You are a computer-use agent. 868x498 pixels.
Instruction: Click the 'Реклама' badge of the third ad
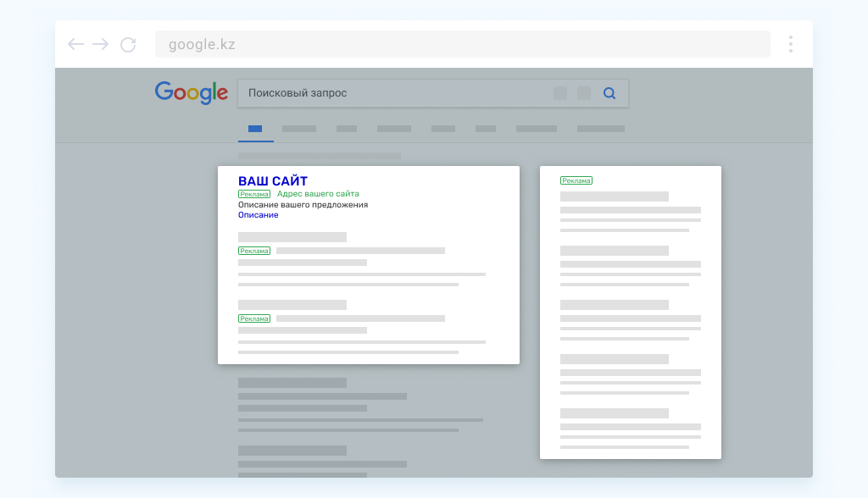coord(254,318)
